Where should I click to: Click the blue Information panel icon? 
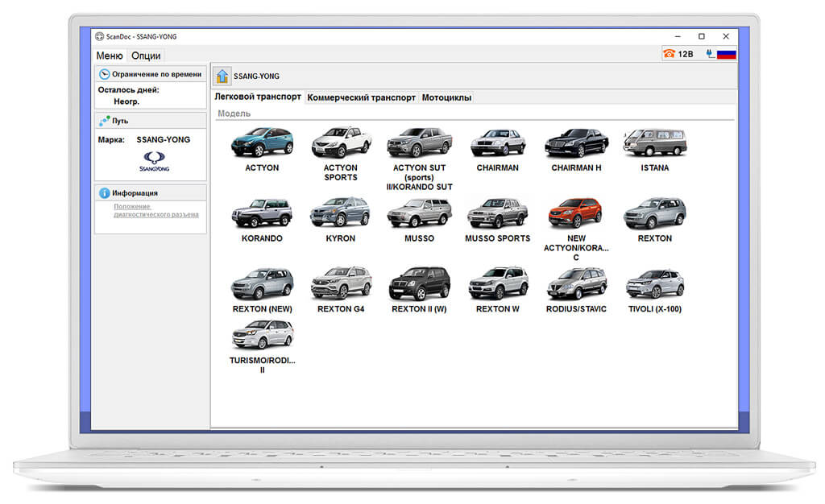point(104,193)
